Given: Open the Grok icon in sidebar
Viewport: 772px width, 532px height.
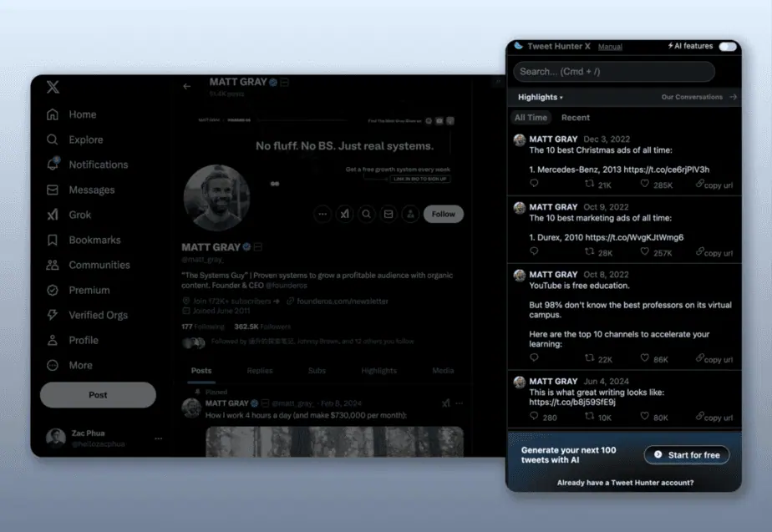Looking at the screenshot, I should [52, 215].
